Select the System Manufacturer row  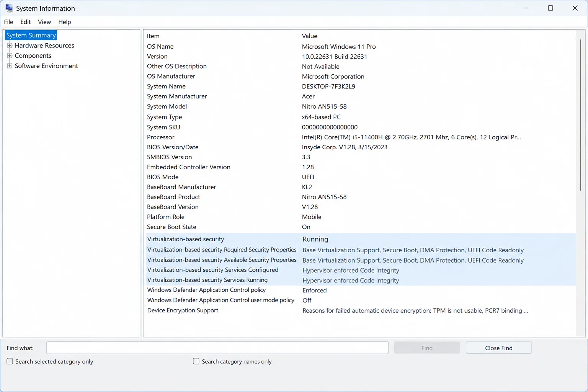pyautogui.click(x=361, y=96)
